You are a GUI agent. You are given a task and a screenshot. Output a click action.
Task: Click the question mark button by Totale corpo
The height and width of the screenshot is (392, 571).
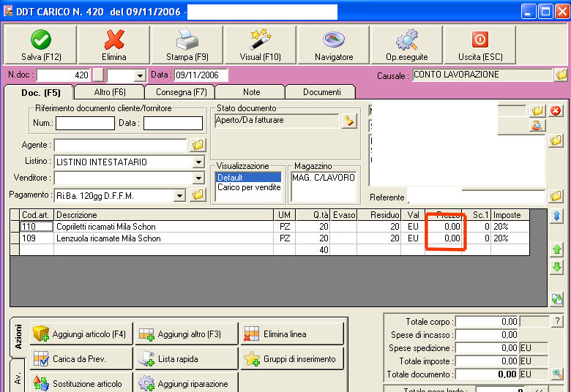pos(557,321)
